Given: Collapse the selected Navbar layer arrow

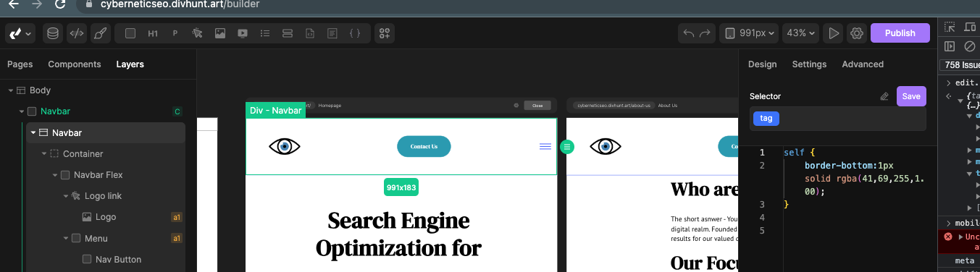Looking at the screenshot, I should [33, 132].
